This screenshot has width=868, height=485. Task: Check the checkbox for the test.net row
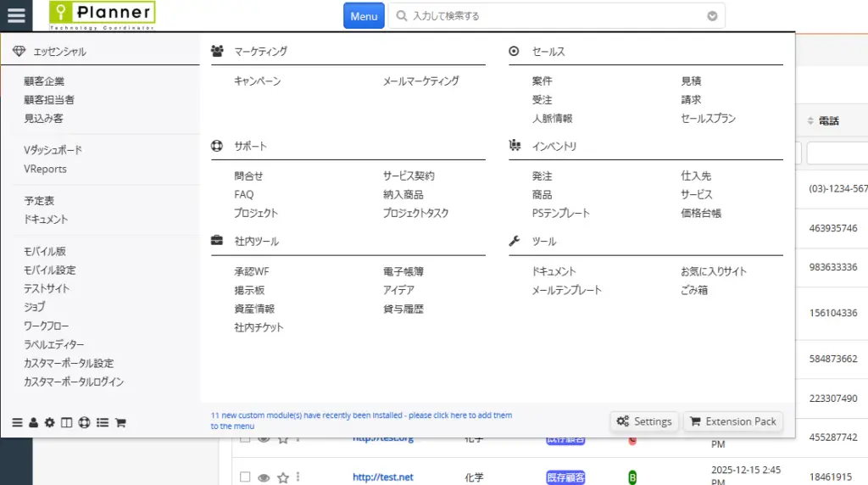point(245,477)
